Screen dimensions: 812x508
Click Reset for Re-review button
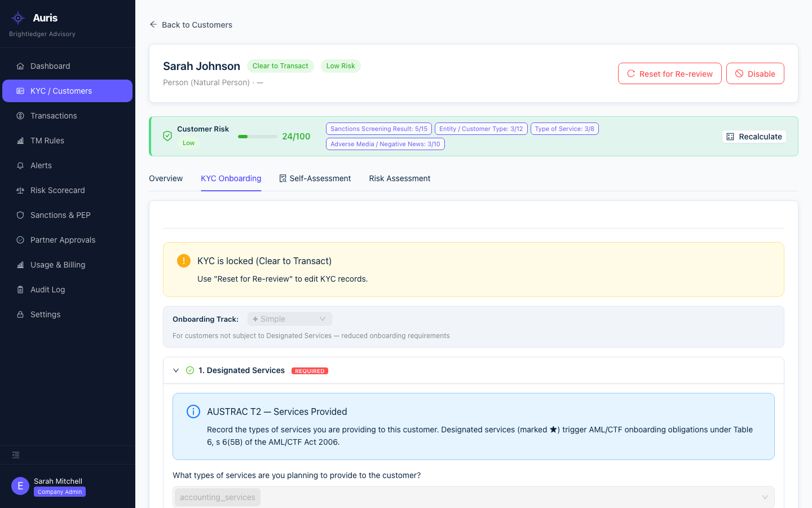[670, 73]
